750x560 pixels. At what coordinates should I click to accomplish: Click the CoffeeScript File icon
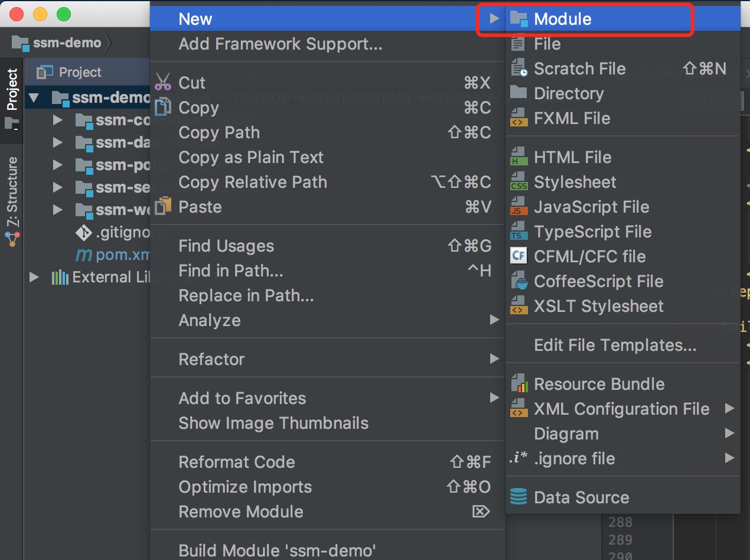(520, 281)
